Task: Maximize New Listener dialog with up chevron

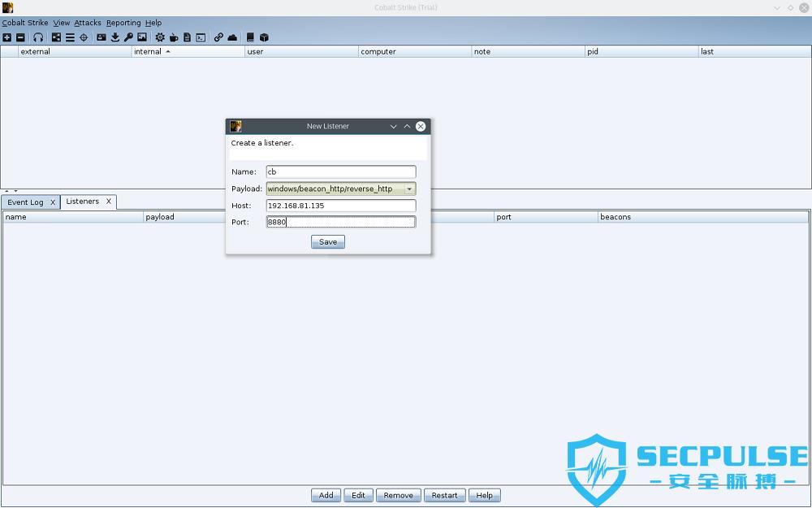Action: (407, 126)
